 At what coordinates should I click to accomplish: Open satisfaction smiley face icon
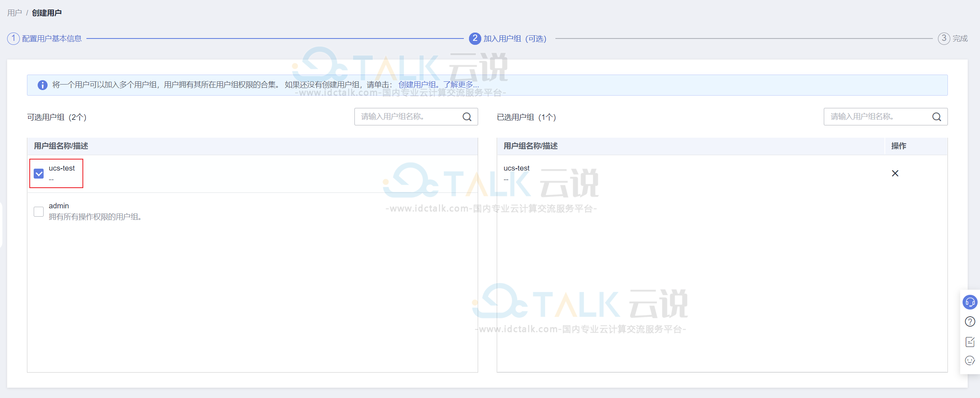[970, 361]
